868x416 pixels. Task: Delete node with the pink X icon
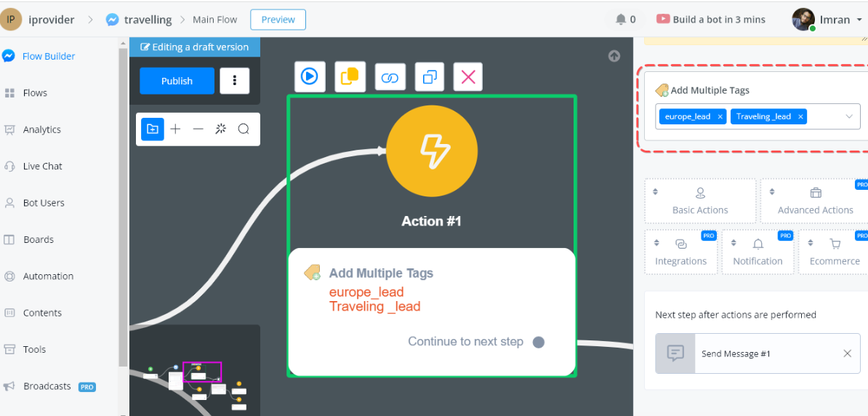(468, 76)
